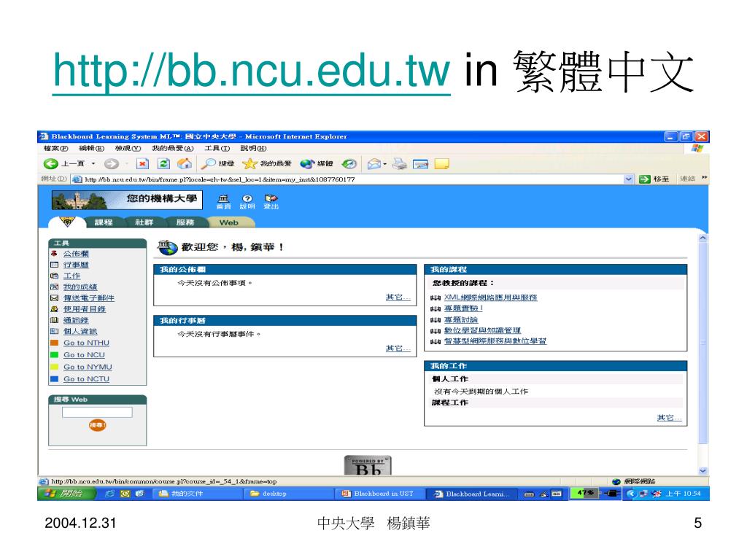Viewport: 747px width, 560px height.
Task: Click 其它 link in 我的公佈欄 panel
Action: [398, 297]
